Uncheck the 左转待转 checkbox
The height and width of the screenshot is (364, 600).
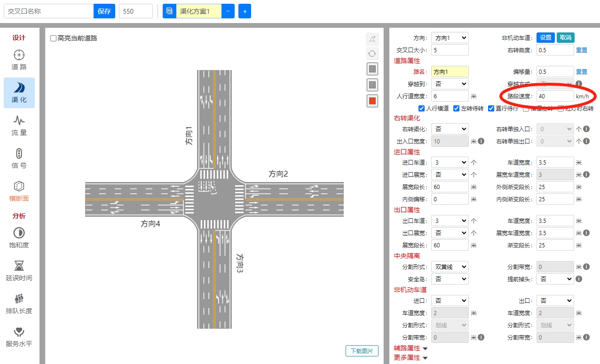point(456,109)
